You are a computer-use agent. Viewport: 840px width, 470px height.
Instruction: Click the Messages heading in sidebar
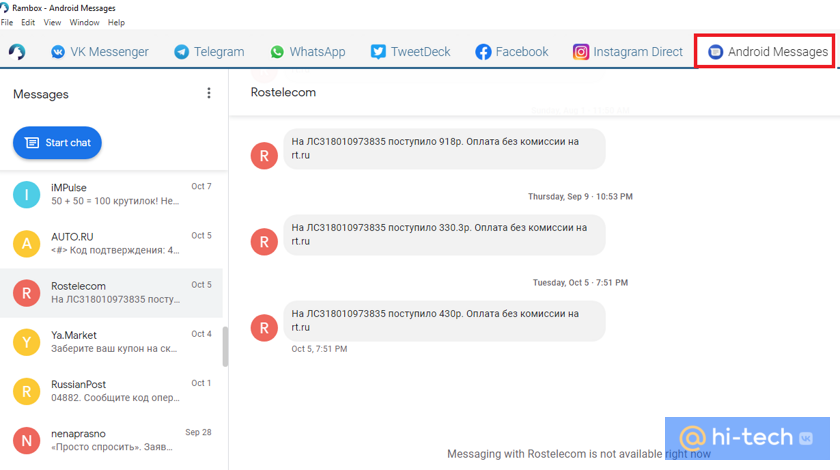[41, 94]
